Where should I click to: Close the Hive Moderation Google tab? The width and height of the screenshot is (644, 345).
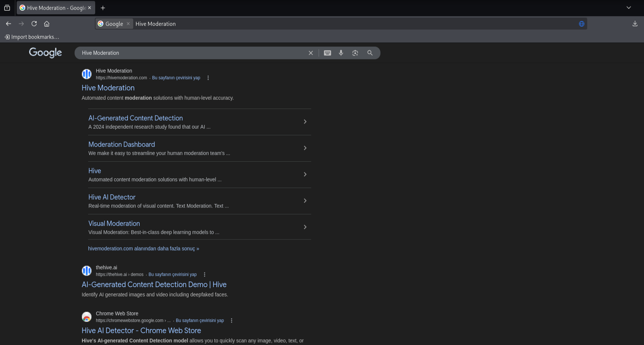pyautogui.click(x=90, y=8)
